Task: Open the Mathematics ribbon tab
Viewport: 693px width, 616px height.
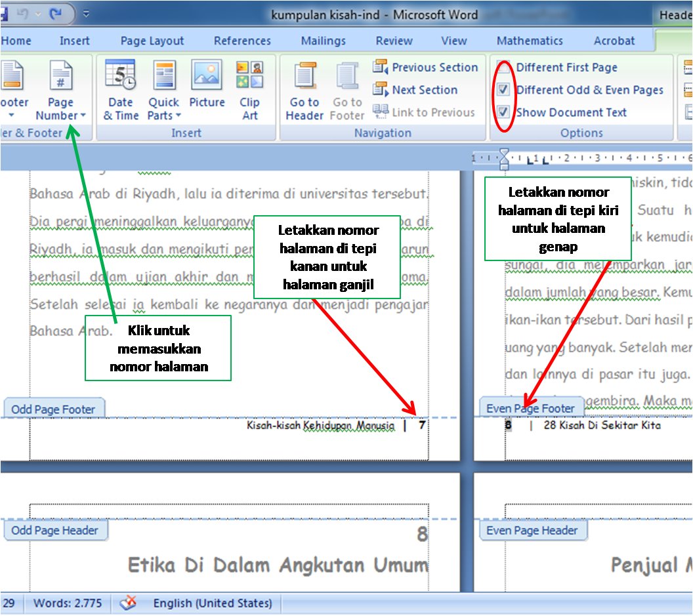Action: 529,40
